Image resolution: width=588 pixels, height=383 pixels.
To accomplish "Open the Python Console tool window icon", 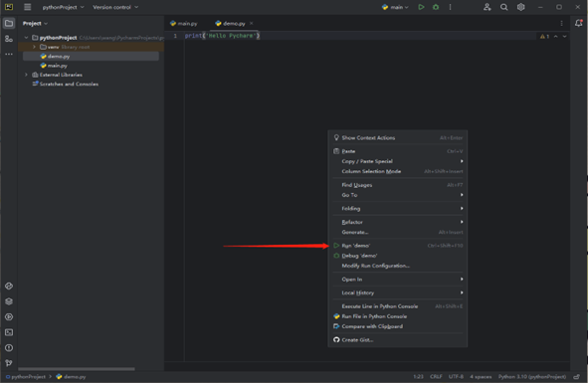I will (x=9, y=286).
